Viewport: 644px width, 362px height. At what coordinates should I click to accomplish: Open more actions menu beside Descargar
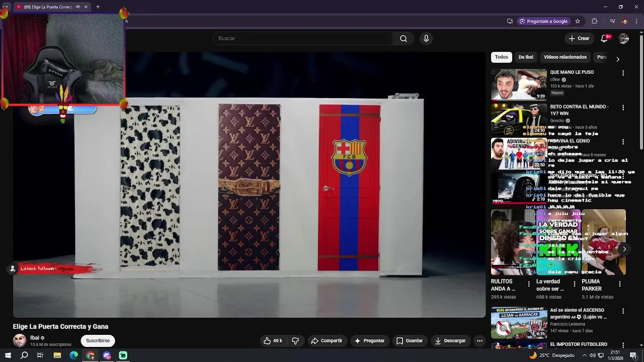point(479,341)
